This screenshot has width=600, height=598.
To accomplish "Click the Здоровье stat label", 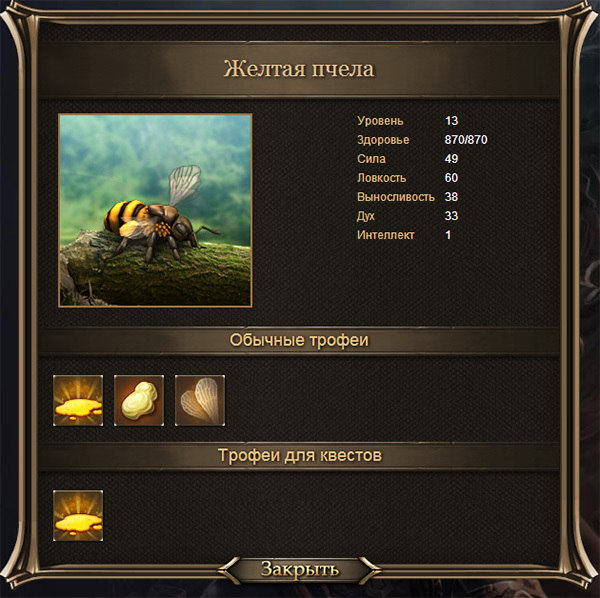I will (383, 140).
